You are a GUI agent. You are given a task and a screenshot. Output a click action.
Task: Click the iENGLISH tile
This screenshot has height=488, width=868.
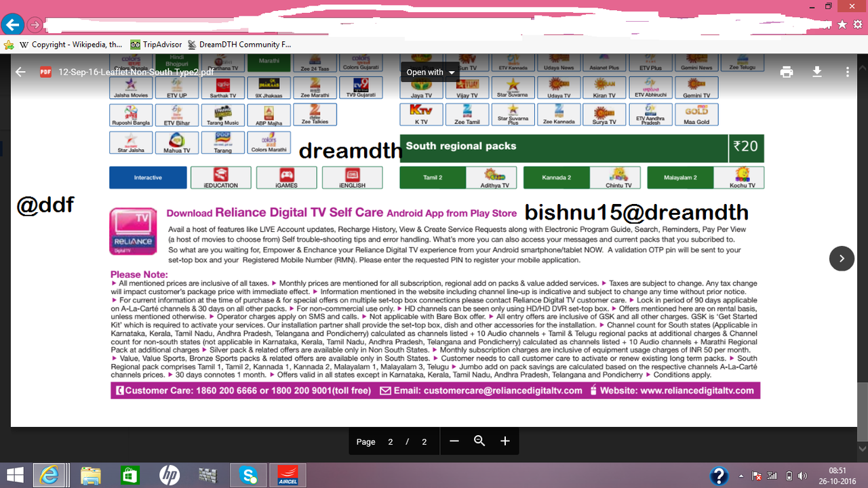(x=353, y=178)
